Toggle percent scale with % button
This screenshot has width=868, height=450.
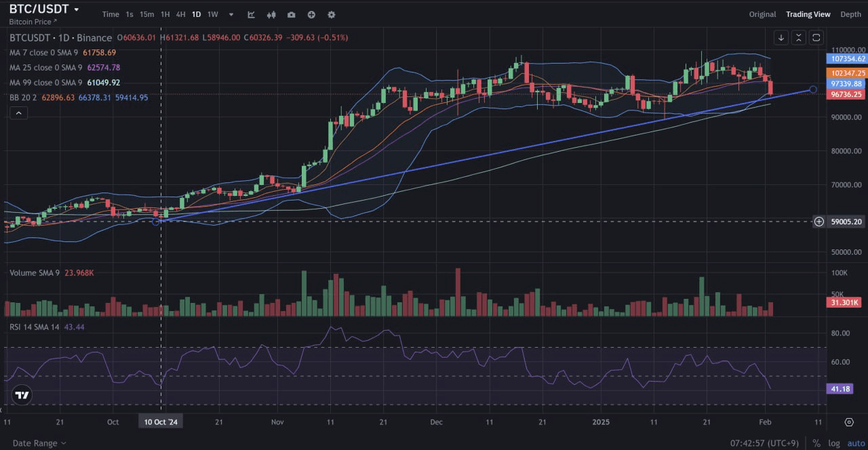pos(816,443)
